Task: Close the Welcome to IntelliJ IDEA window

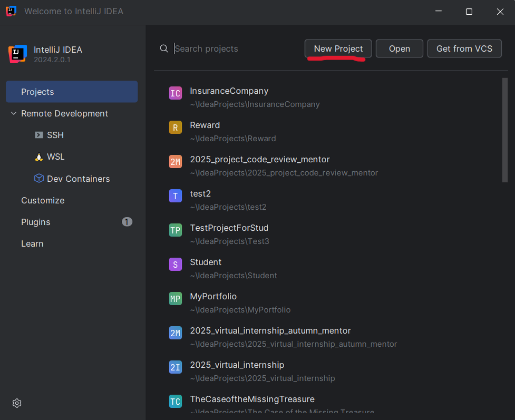Action: [x=500, y=12]
